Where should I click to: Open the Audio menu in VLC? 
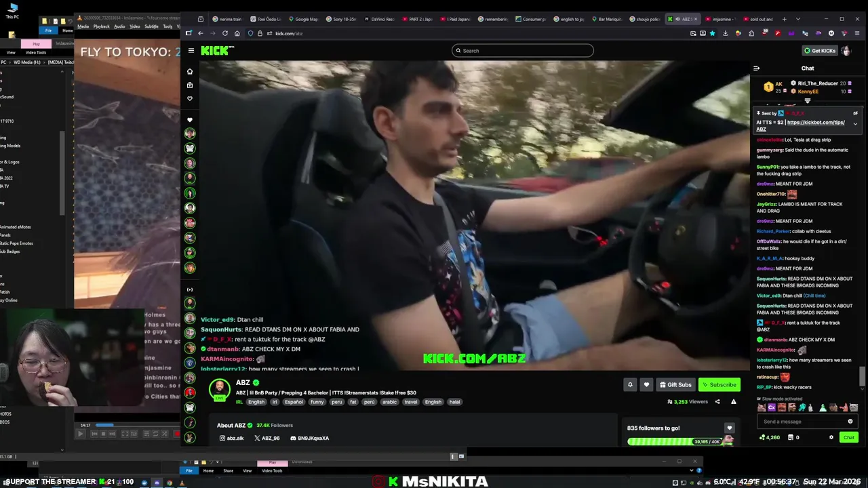119,26
